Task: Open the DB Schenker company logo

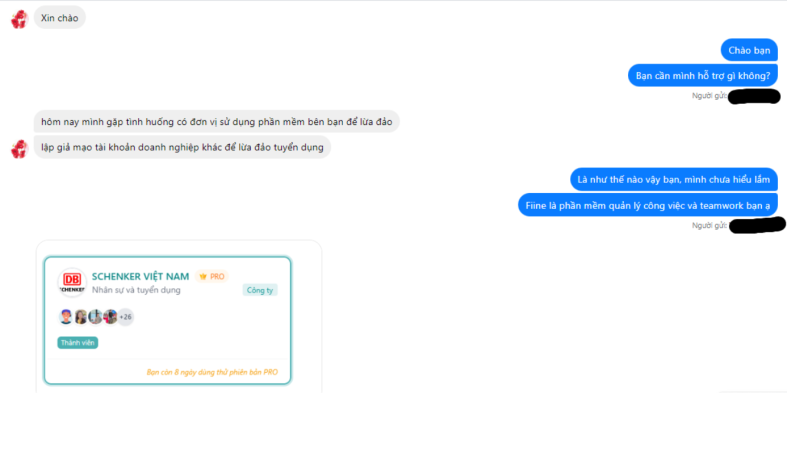Action: click(72, 283)
